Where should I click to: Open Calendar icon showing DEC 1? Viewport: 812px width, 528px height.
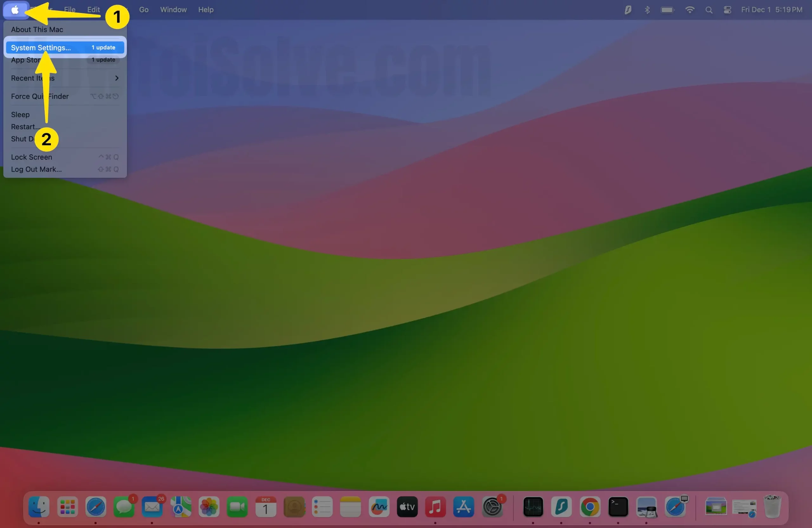coord(265,507)
